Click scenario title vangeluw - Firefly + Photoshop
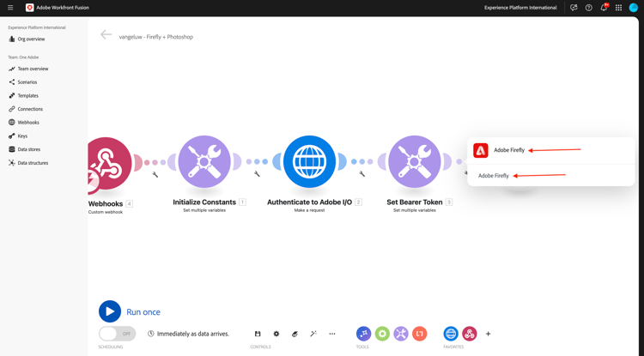Screen dimensions: 644x356 156,37
